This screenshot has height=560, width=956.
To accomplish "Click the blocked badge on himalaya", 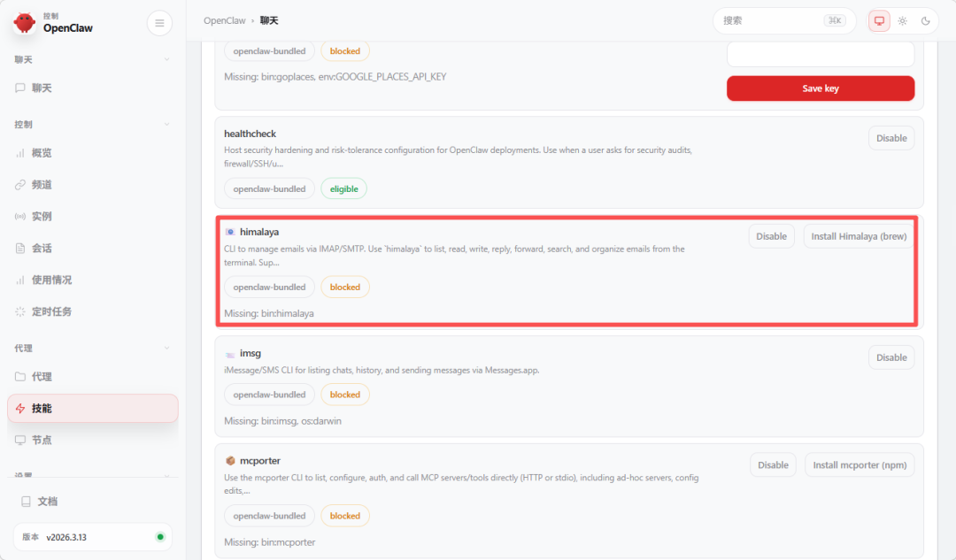I will click(345, 287).
